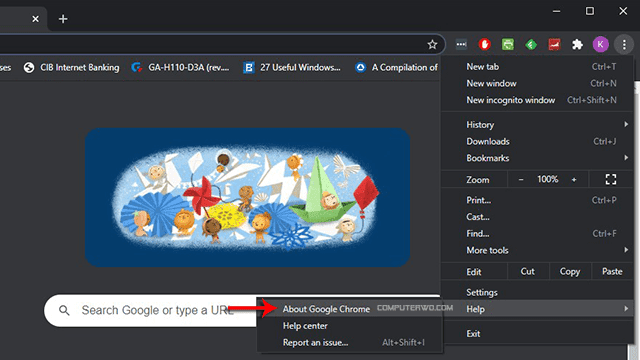The height and width of the screenshot is (360, 640).
Task: Enter fullscreen mode from Zoom row
Action: click(611, 179)
